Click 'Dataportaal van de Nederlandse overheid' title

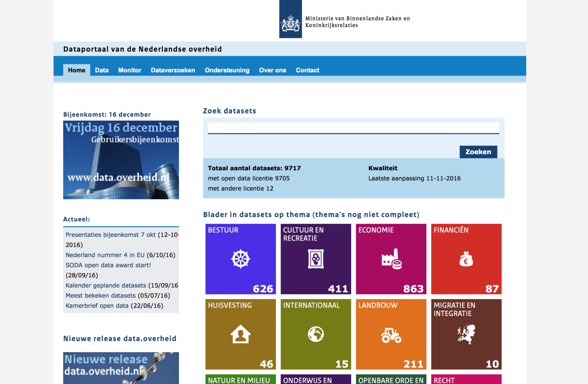coord(143,49)
